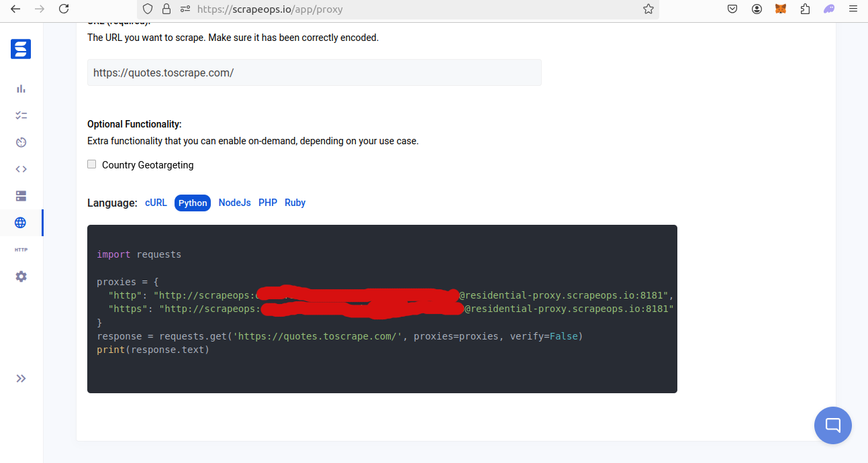This screenshot has height=463, width=868.
Task: Open the timer clock sidebar icon
Action: (21, 142)
